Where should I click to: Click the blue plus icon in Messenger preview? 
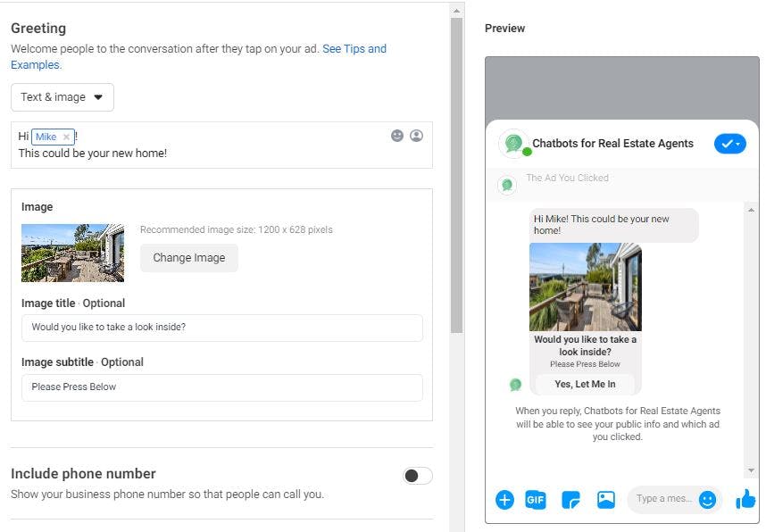click(x=504, y=500)
